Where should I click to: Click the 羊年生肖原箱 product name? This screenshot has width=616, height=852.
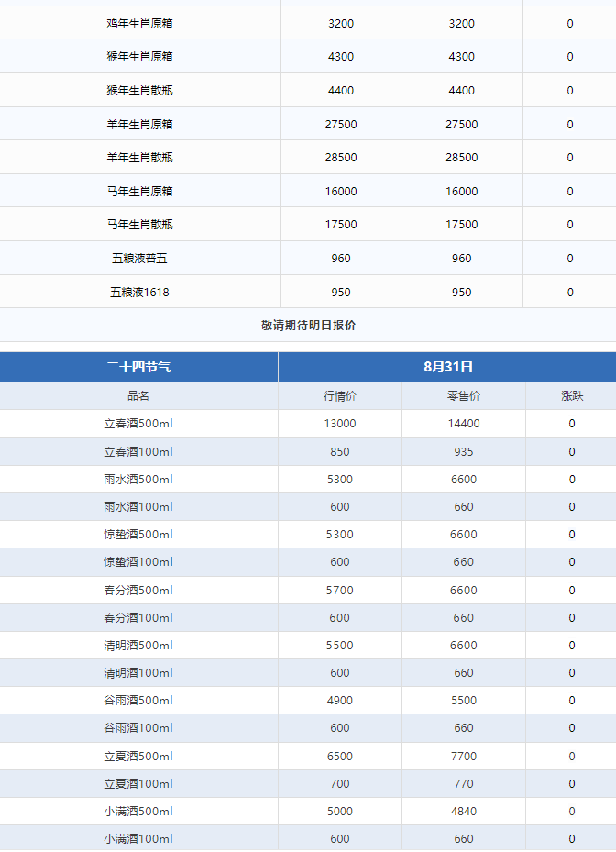click(139, 124)
